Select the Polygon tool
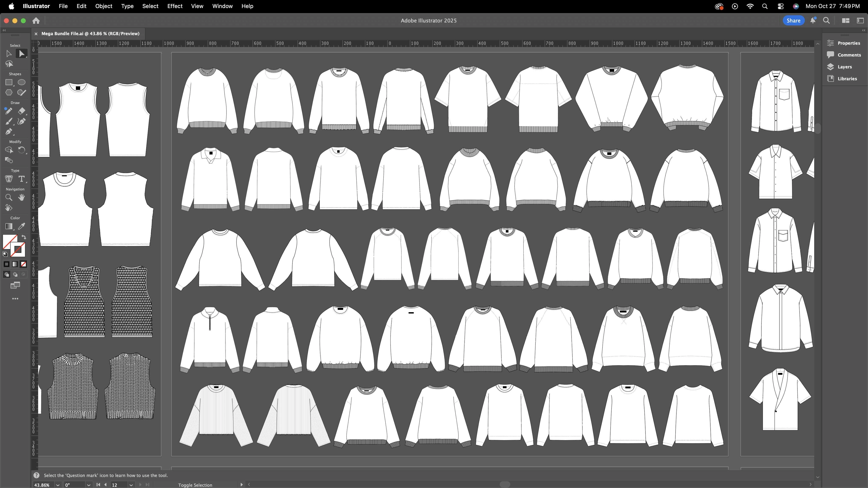 tap(9, 92)
